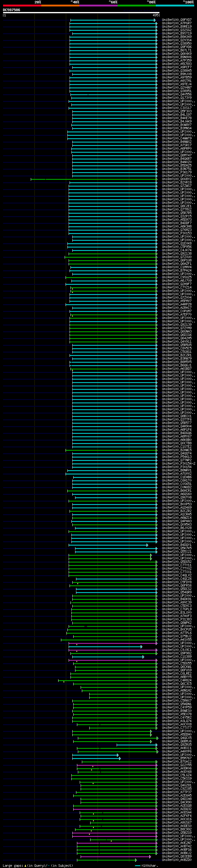Select hit UniRef100_Q5DG52
Image resolution: width=197 pixels, height=868 pixels.
click(x=176, y=562)
